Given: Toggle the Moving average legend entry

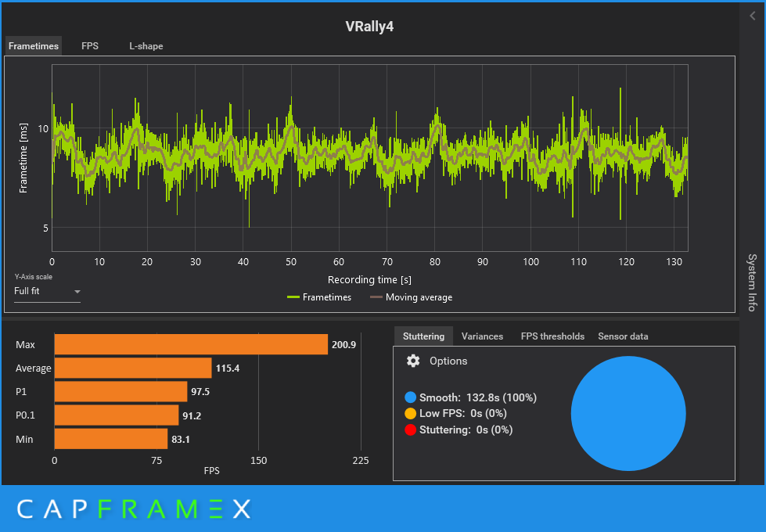Looking at the screenshot, I should point(411,297).
